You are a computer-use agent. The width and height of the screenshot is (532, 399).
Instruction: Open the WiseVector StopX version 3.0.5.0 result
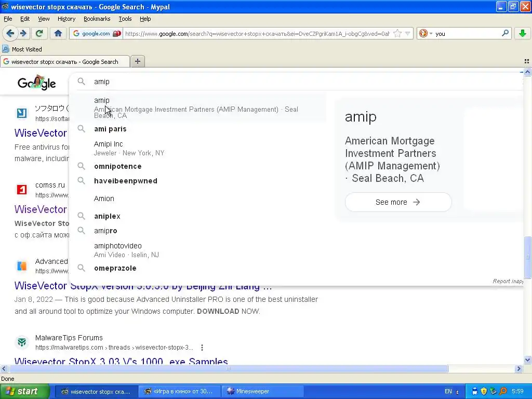click(143, 286)
